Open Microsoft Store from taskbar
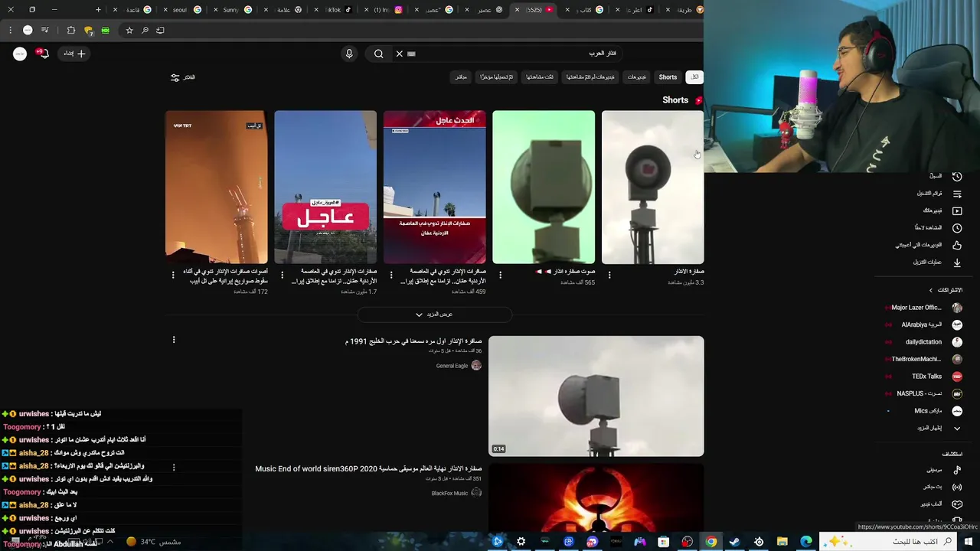Image resolution: width=980 pixels, height=551 pixels. [664, 542]
